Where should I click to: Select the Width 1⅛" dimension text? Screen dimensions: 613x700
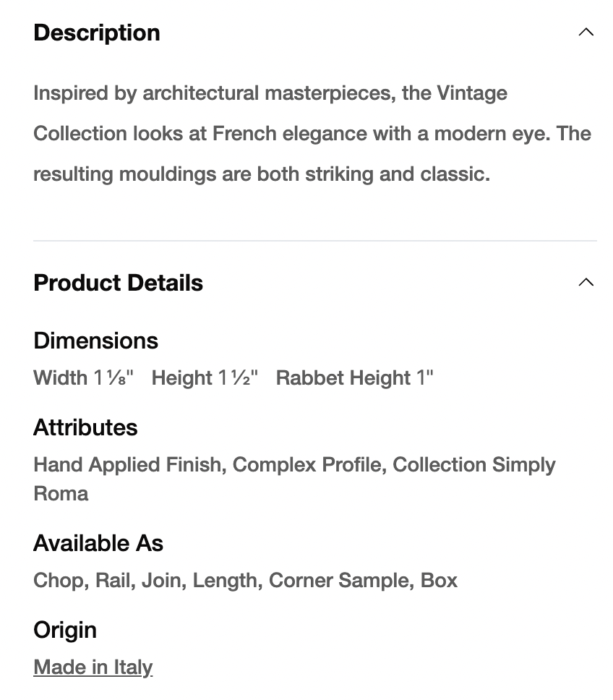(83, 377)
